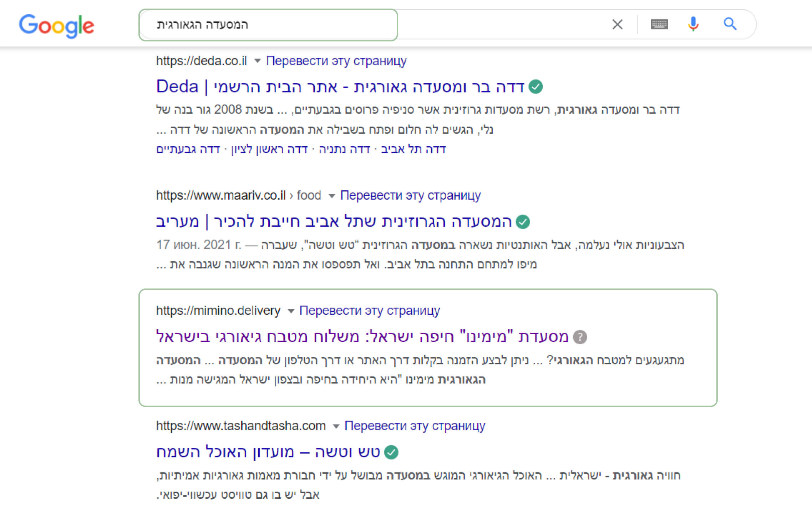Start voice search with microphone icon
Viewport: 812px width, 532px height.
(693, 24)
